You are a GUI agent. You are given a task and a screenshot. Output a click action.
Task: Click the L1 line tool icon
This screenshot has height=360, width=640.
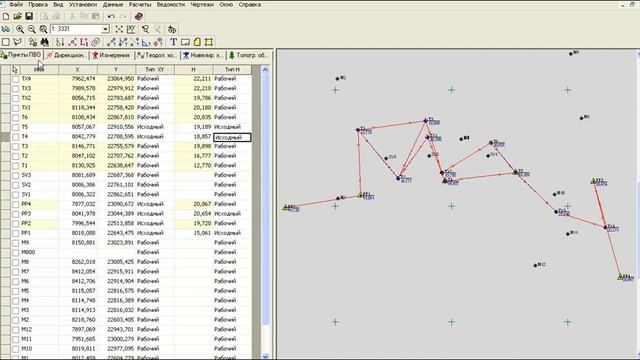pyautogui.click(x=84, y=42)
